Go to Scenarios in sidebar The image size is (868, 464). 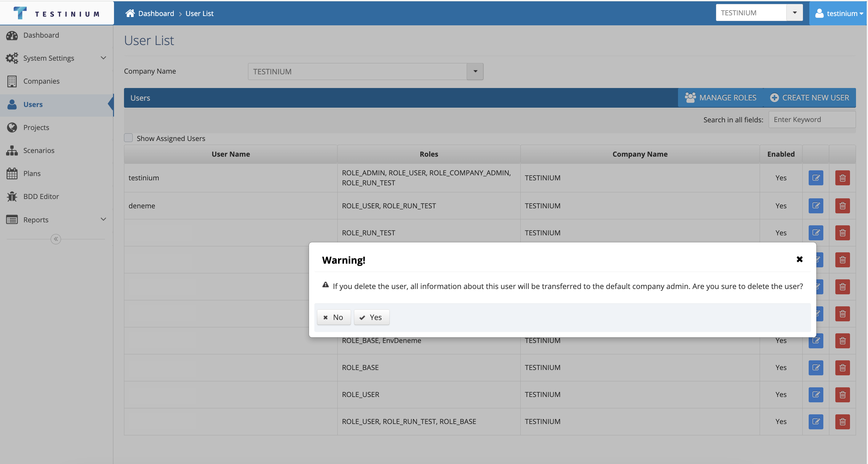tap(39, 150)
